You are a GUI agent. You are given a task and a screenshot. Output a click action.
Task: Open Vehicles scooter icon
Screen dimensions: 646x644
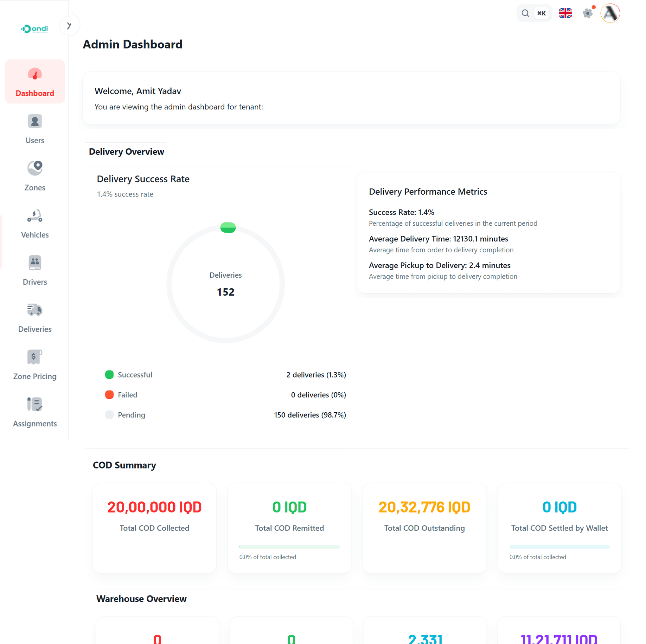[35, 216]
